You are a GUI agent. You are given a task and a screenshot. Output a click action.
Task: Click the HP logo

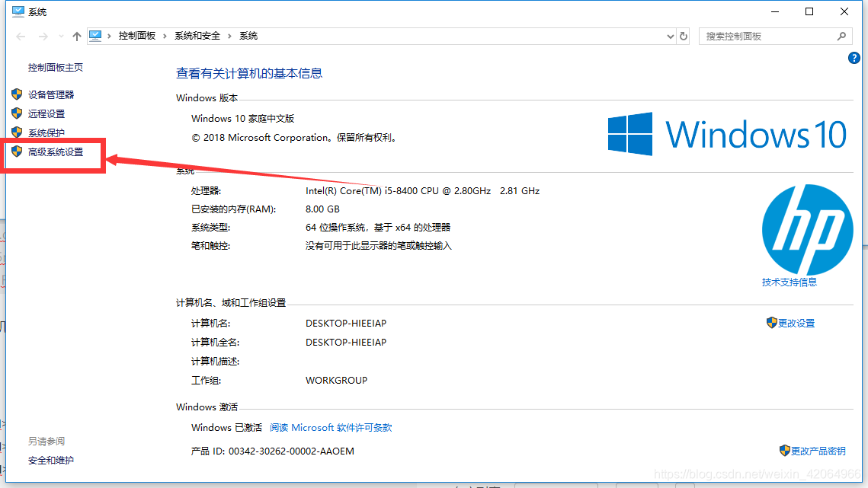click(807, 230)
